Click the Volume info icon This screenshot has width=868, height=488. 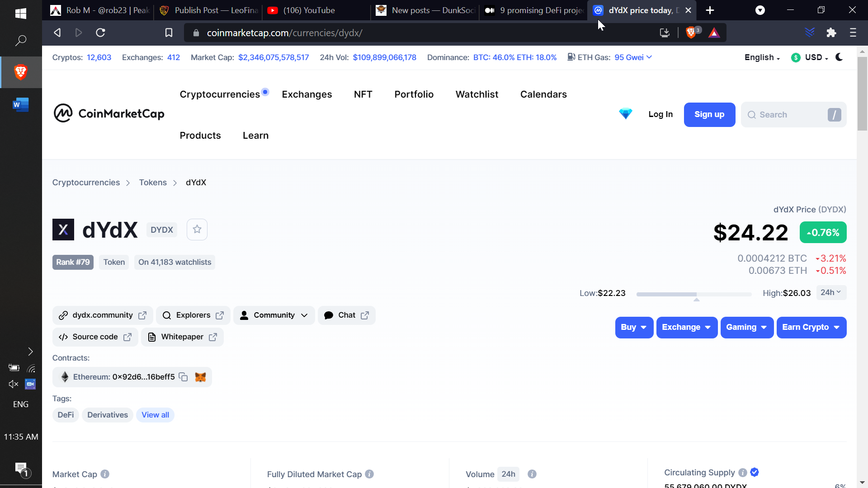[532, 474]
